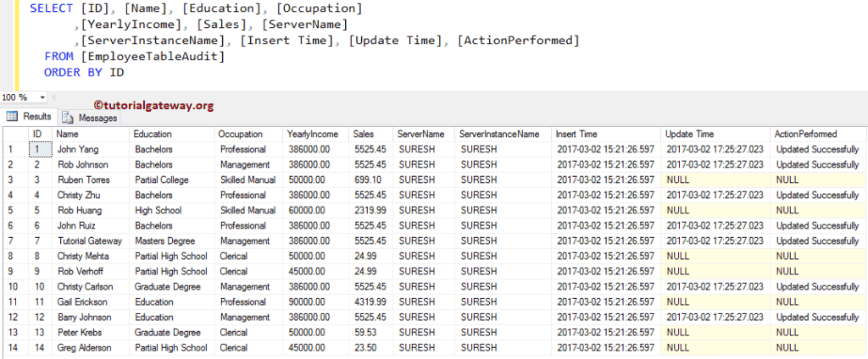Select the Christy Mehta name cell
Image resolution: width=868 pixels, height=359 pixels.
click(x=91, y=256)
